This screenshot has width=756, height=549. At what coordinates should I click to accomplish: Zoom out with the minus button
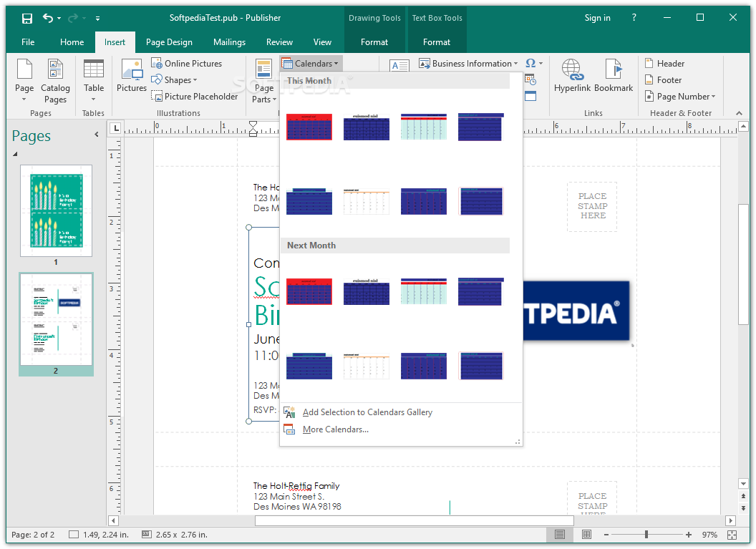point(606,535)
